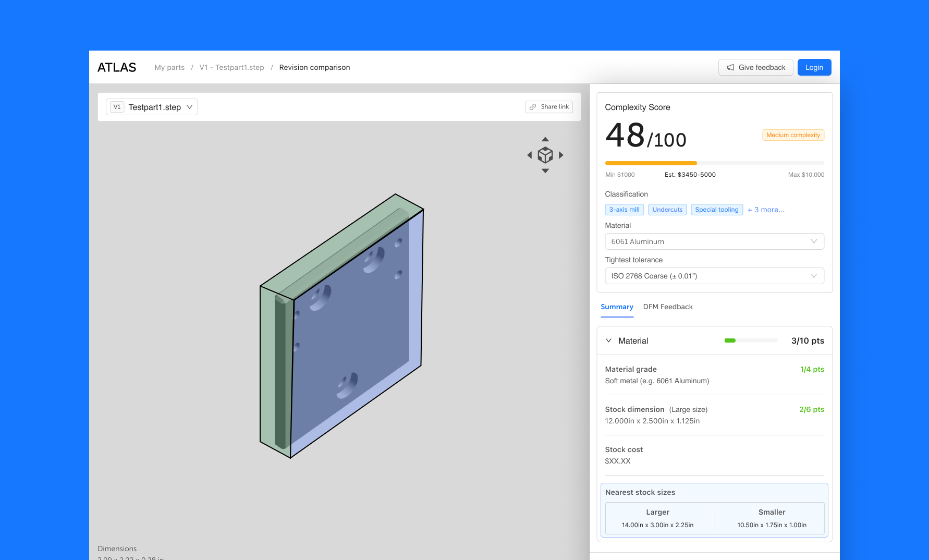Click the Share link button
The width and height of the screenshot is (929, 560).
548,107
